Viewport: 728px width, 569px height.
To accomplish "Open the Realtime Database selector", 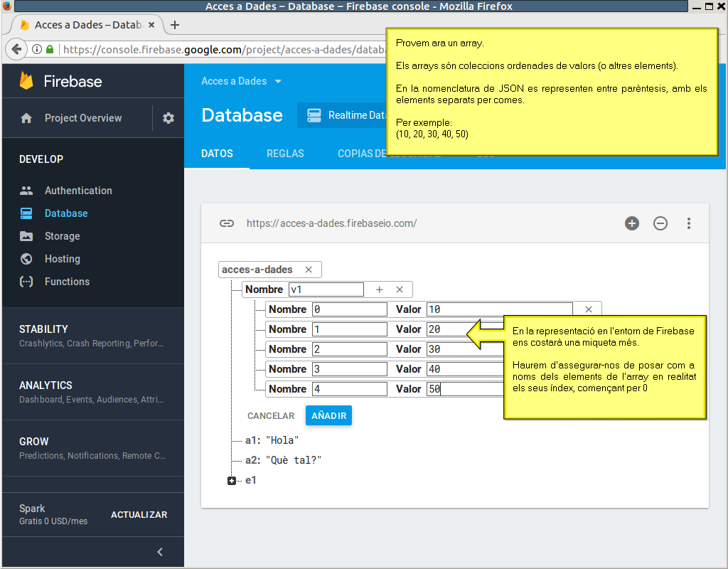I will [x=342, y=115].
